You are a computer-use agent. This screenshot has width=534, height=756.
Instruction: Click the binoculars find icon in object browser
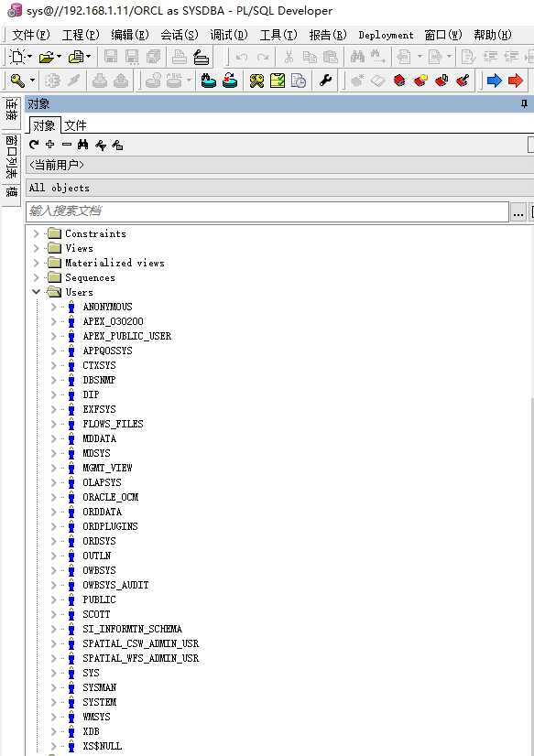click(83, 145)
